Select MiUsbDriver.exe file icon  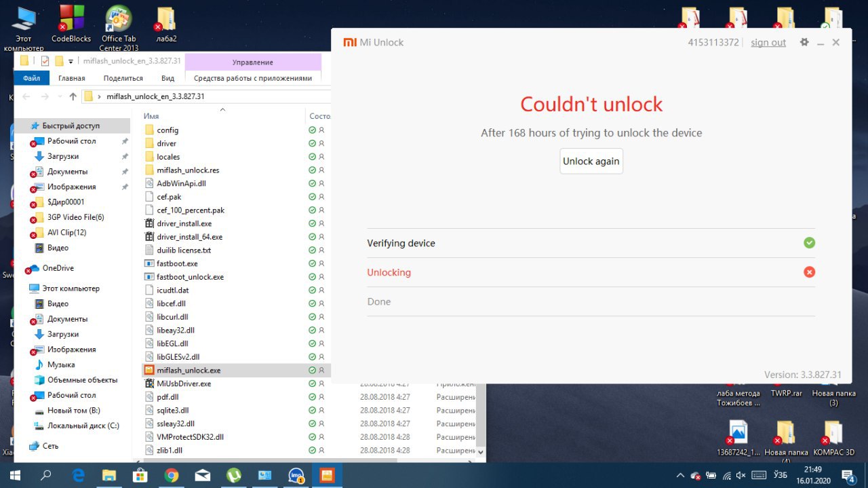pyautogui.click(x=150, y=383)
